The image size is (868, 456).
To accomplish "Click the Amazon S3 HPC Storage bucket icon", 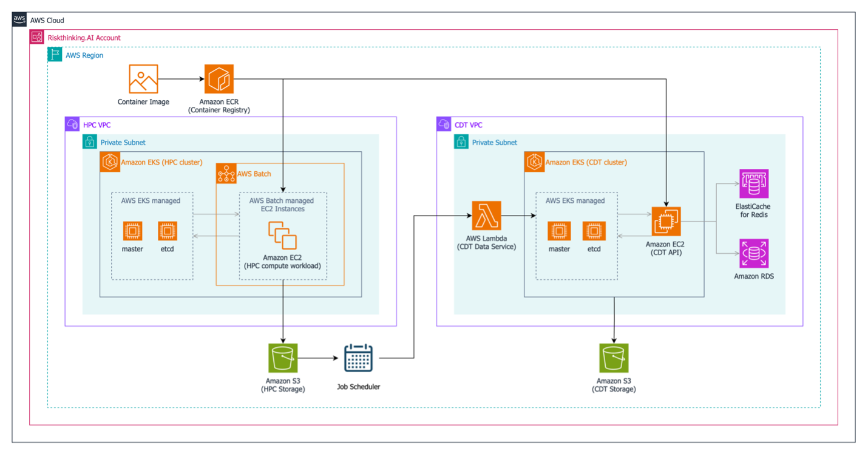I will click(282, 358).
